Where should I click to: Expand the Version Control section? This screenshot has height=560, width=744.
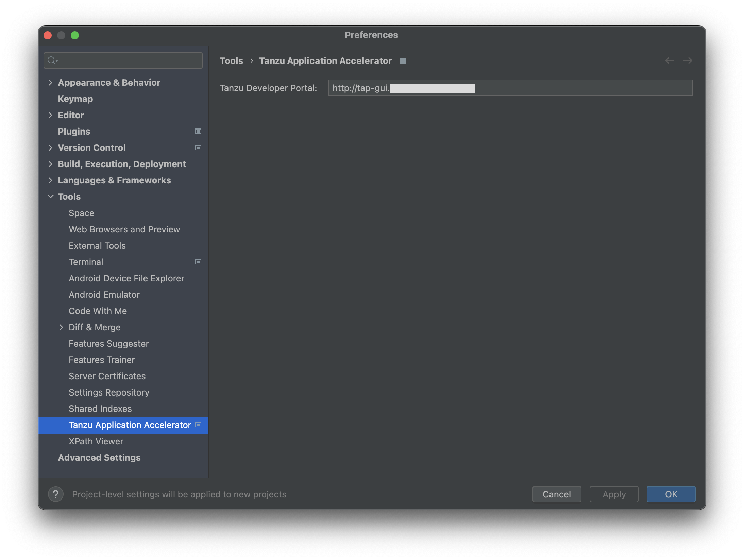click(50, 148)
